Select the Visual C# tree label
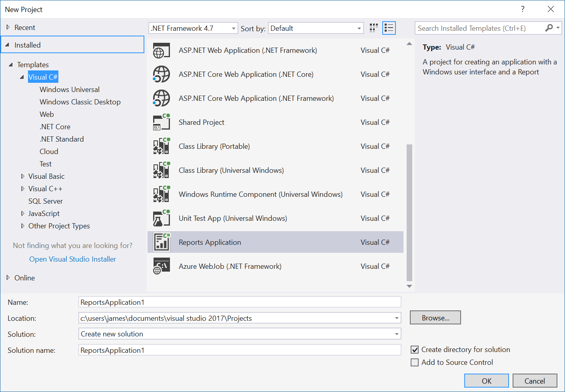The image size is (565, 392). (43, 77)
